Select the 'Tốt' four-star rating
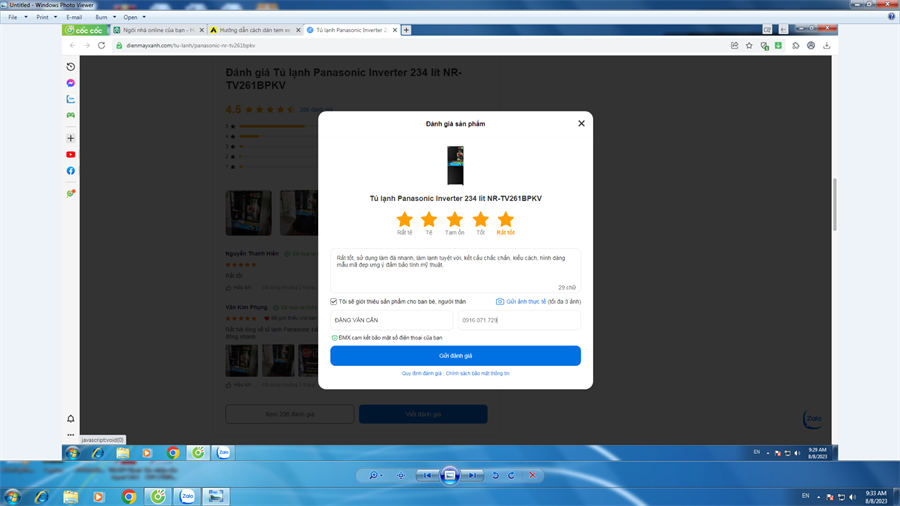This screenshot has height=506, width=900. tap(480, 223)
